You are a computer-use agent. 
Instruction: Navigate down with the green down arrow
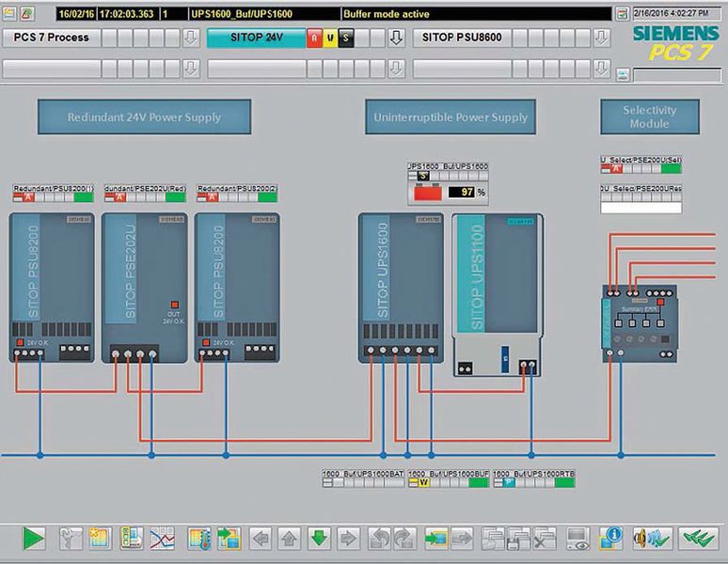pos(319,539)
